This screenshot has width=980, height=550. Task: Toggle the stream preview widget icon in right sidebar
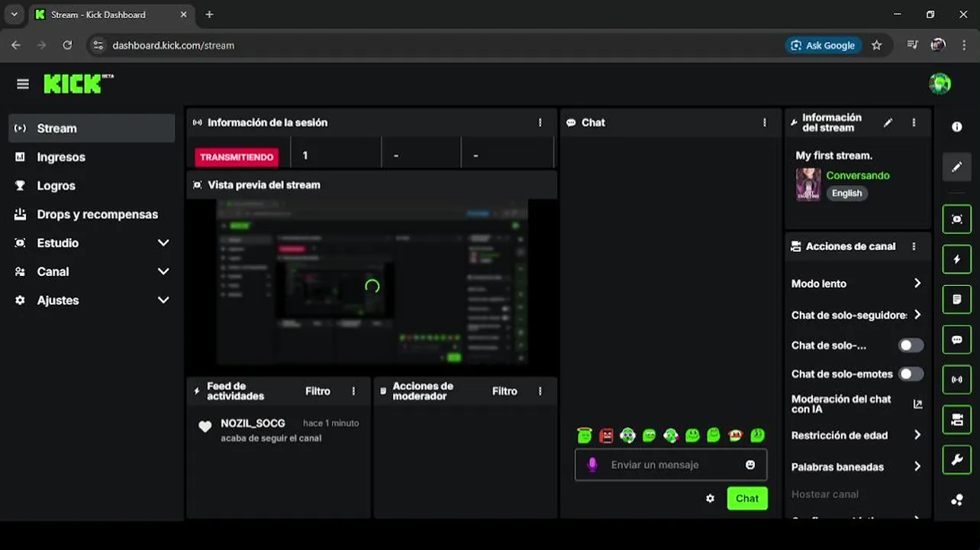click(x=956, y=219)
